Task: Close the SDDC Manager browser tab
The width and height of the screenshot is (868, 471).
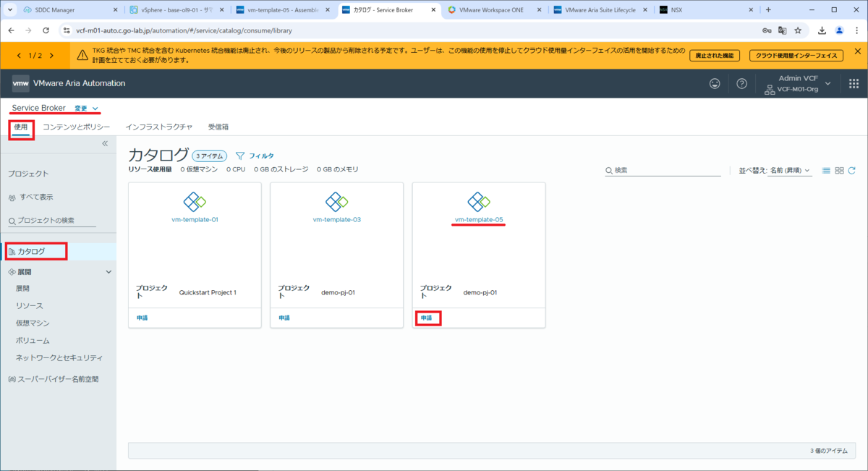Action: tap(116, 10)
